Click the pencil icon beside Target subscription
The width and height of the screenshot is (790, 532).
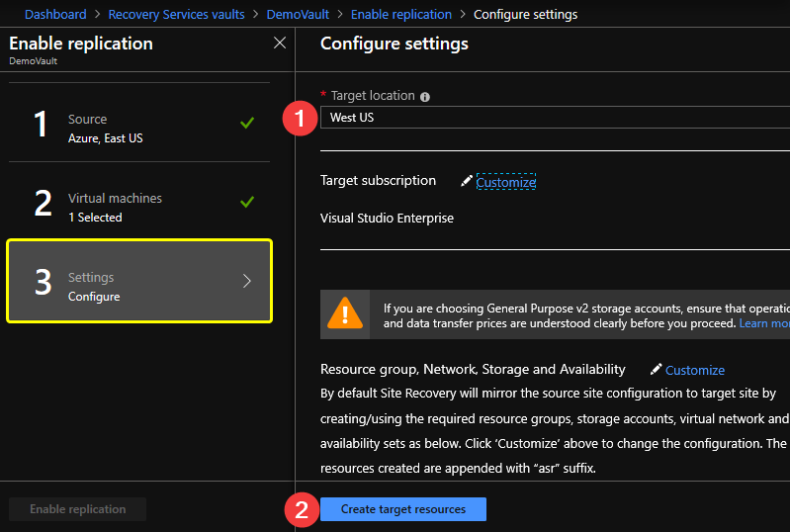pyautogui.click(x=467, y=181)
